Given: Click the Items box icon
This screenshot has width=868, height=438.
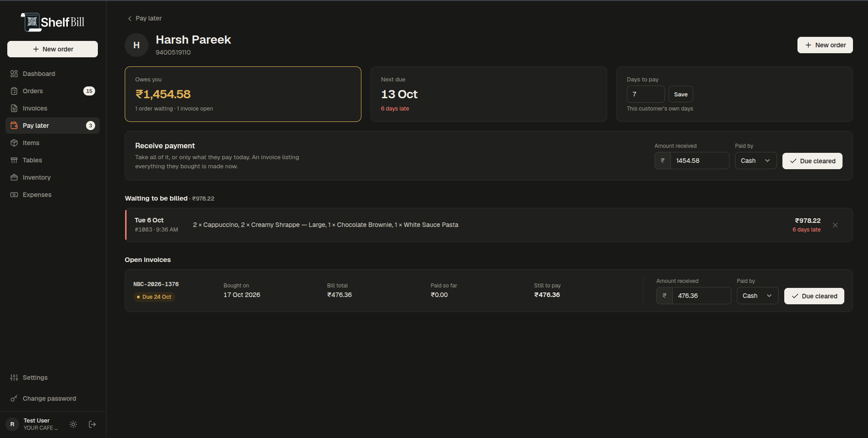Looking at the screenshot, I should (14, 143).
